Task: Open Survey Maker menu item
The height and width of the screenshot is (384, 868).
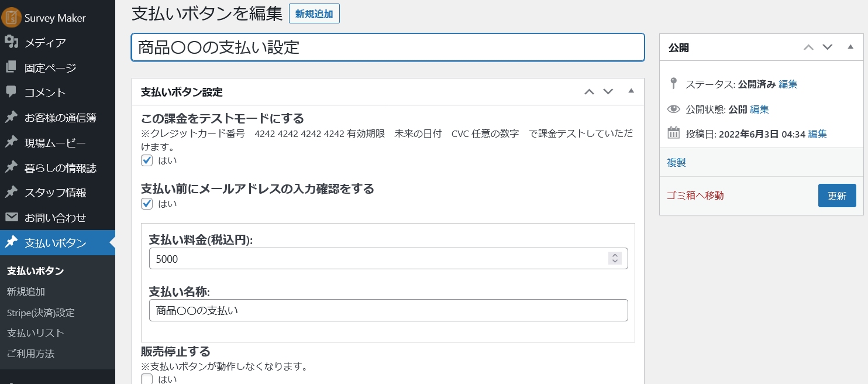Action: (x=57, y=18)
